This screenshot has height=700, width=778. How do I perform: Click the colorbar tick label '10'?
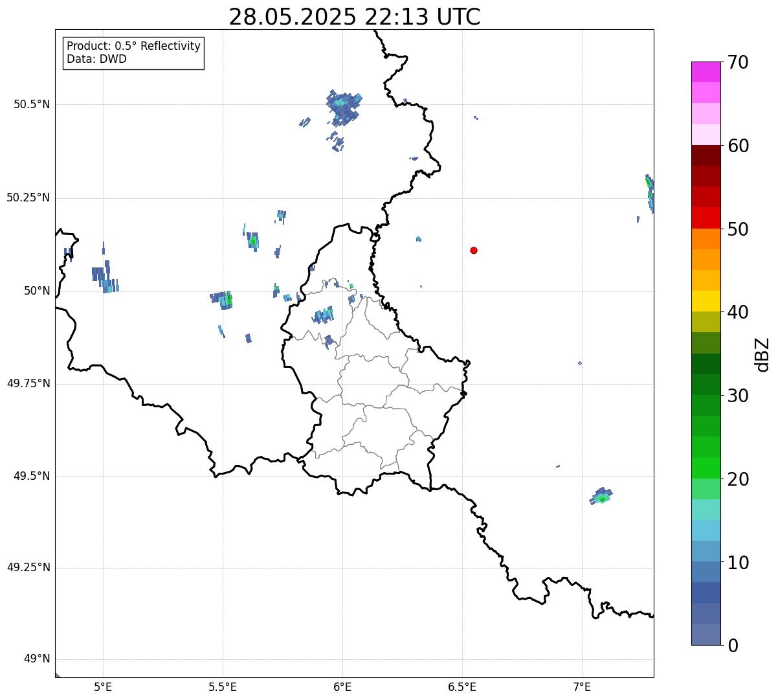click(x=738, y=563)
